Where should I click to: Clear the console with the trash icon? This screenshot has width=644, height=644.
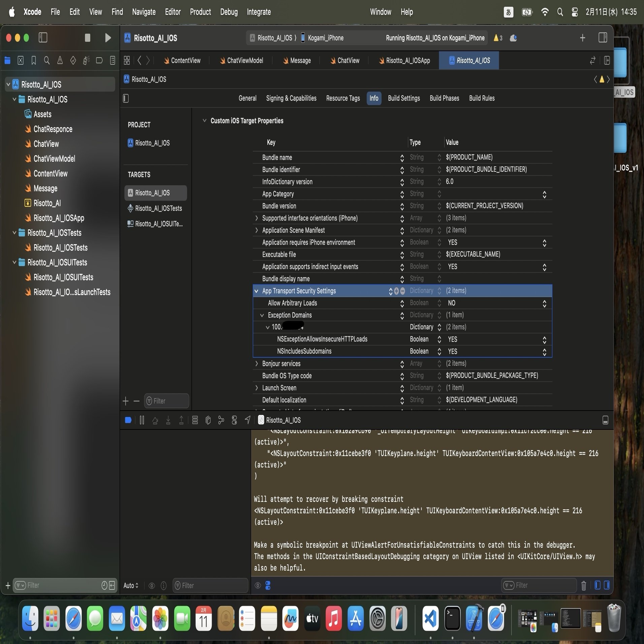(x=584, y=585)
